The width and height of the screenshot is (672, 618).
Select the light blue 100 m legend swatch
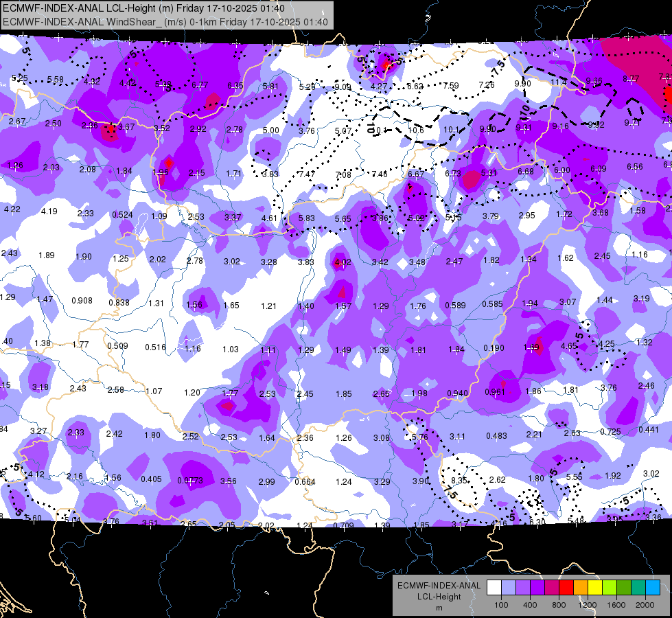509,587
